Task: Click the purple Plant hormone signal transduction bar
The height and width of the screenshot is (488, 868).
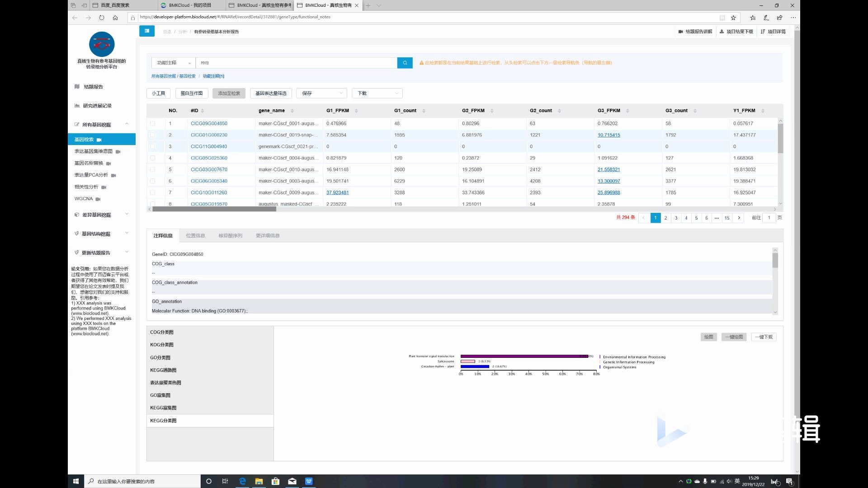Action: click(x=524, y=356)
